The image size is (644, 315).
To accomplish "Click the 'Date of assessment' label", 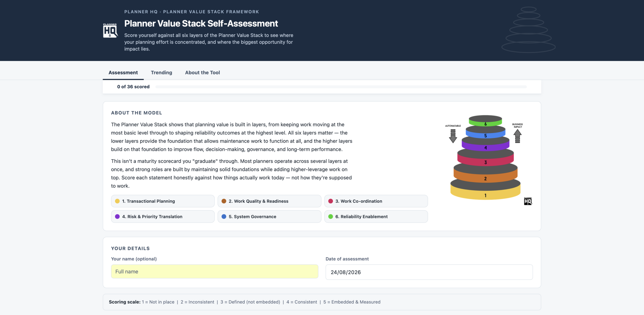I will pos(347,259).
